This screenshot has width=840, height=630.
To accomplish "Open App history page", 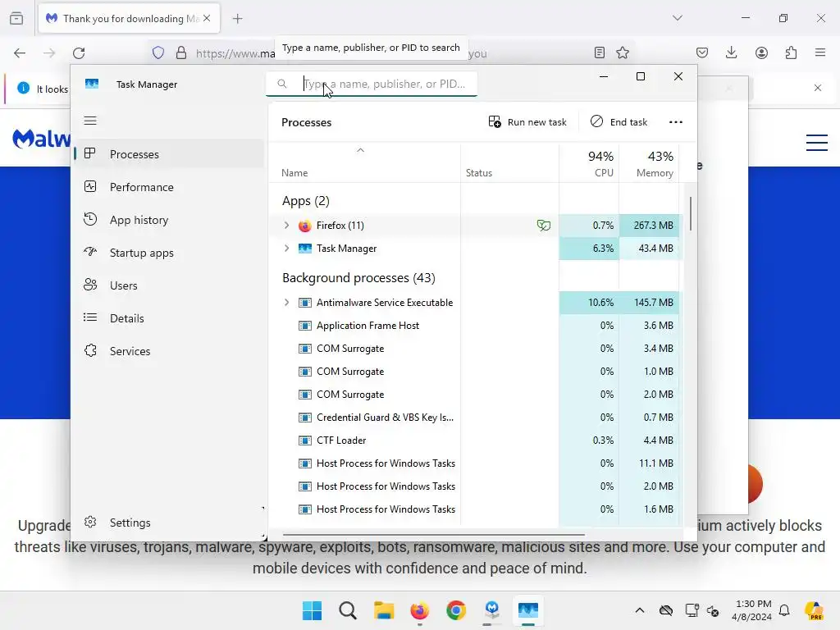I will click(x=169, y=220).
